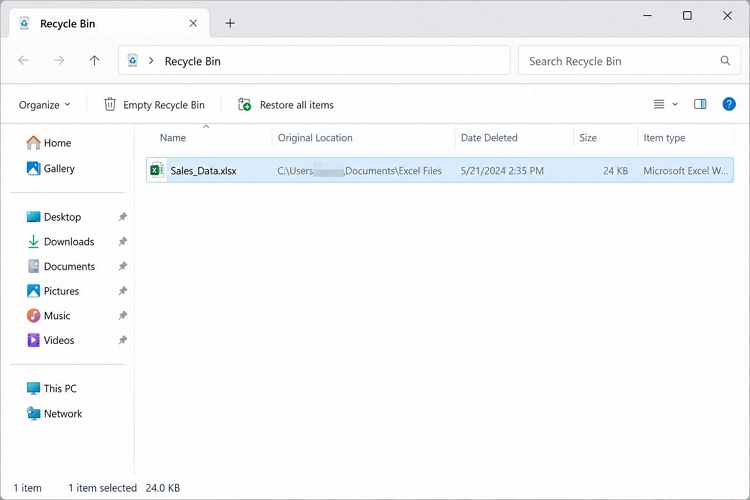This screenshot has height=500, width=750.
Task: Sort by Date Deleted column header
Action: 489,138
